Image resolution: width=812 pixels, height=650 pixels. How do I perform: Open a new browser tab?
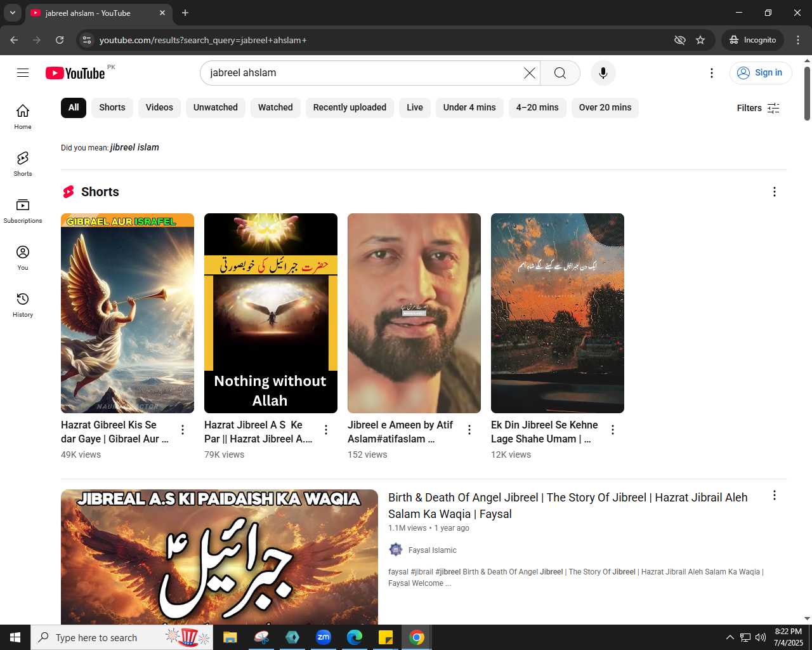[x=185, y=13]
